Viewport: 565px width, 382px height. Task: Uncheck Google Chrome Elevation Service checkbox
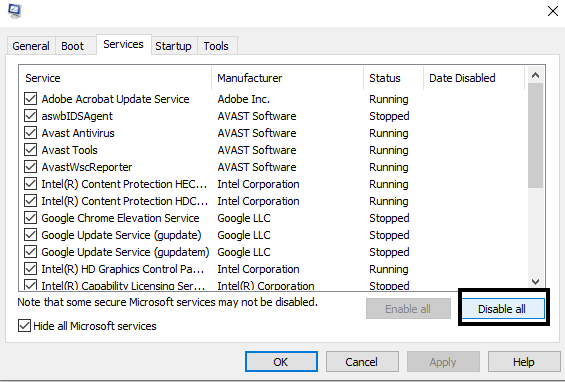[31, 218]
